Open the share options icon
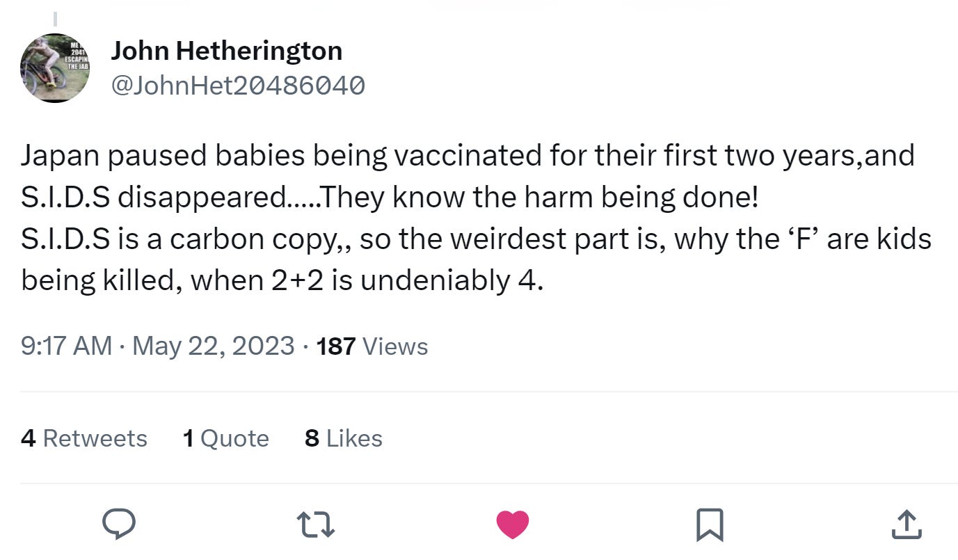Viewport: 958px width, 560px height. click(906, 525)
